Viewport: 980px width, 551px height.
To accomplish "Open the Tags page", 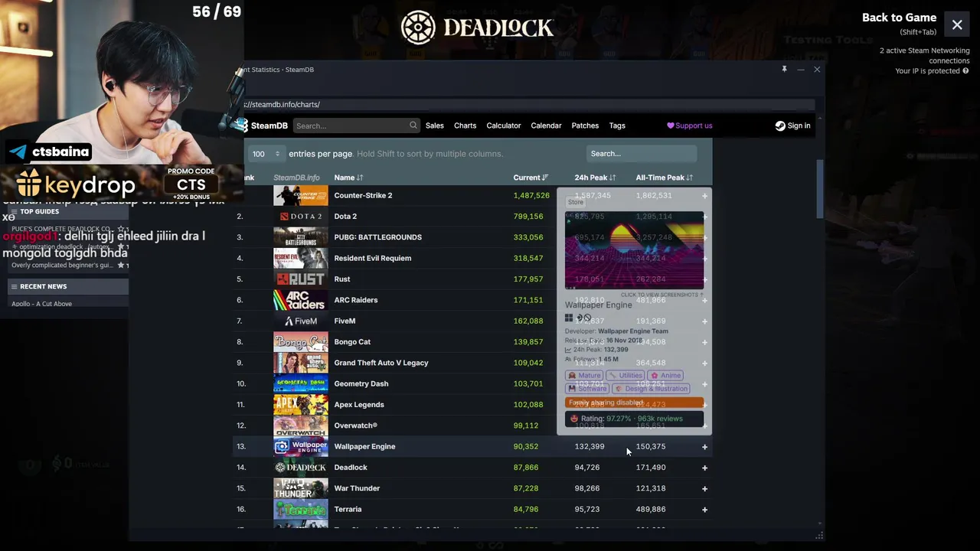I will click(x=617, y=126).
